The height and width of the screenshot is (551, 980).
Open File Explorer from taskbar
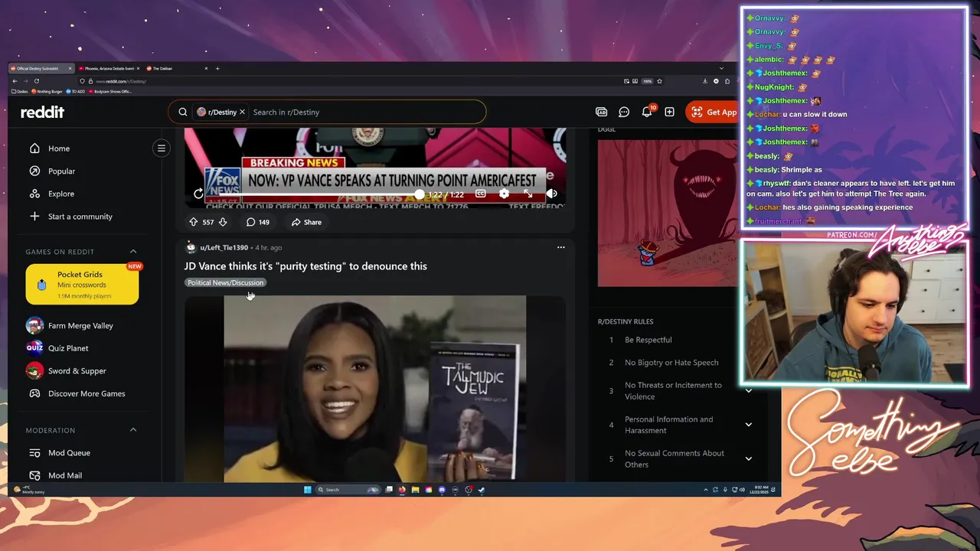415,490
